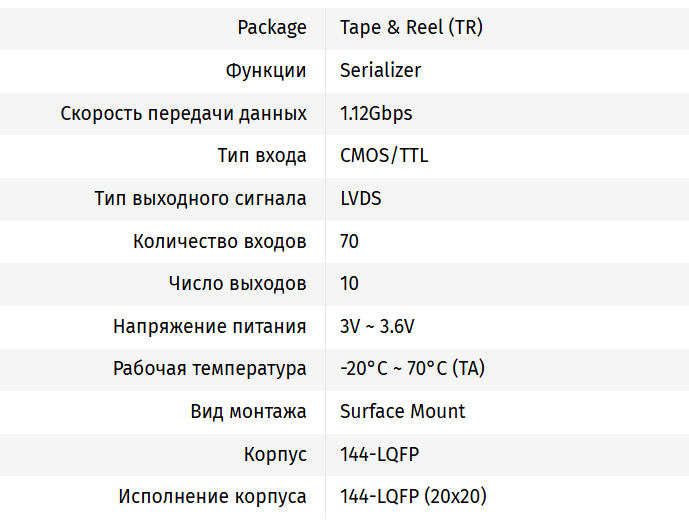Click the 'LVDS' output signal value
This screenshot has width=689, height=526.
pos(360,199)
